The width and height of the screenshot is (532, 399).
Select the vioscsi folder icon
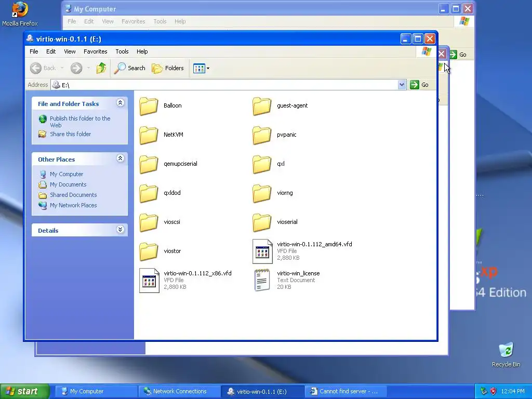(x=149, y=222)
